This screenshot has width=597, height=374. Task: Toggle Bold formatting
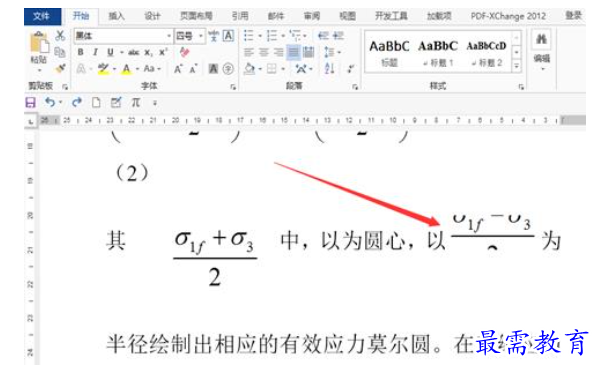point(80,52)
